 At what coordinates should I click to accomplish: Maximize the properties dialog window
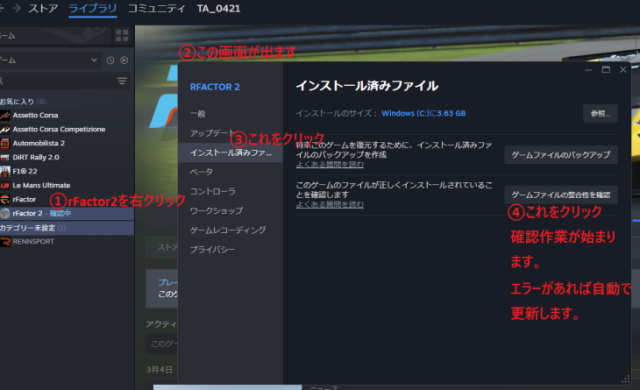(x=606, y=70)
